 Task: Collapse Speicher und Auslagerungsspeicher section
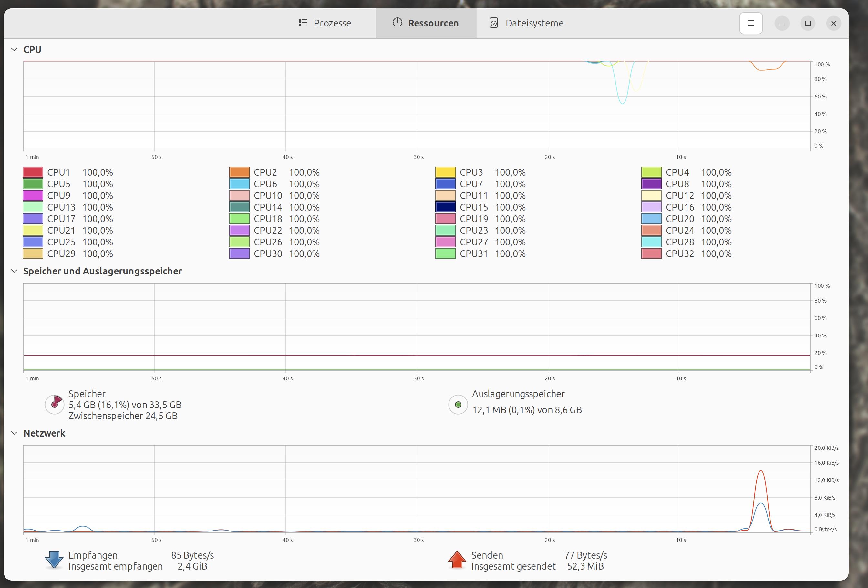pos(14,271)
